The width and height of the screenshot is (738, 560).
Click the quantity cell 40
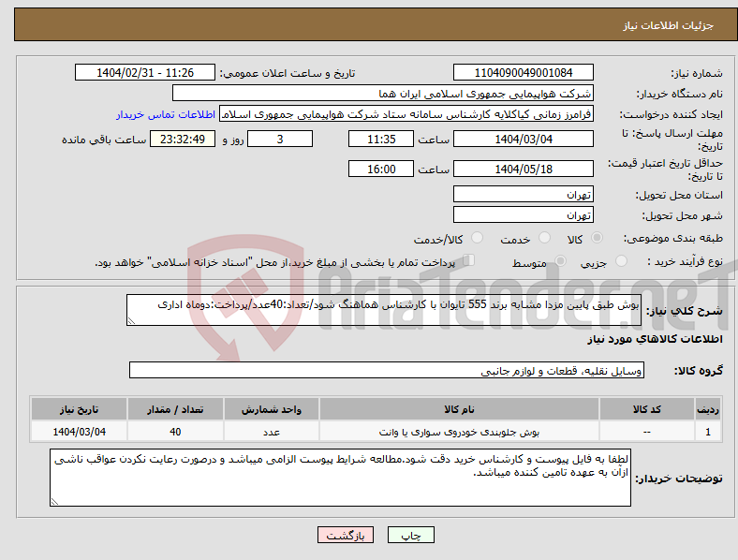pyautogui.click(x=175, y=432)
